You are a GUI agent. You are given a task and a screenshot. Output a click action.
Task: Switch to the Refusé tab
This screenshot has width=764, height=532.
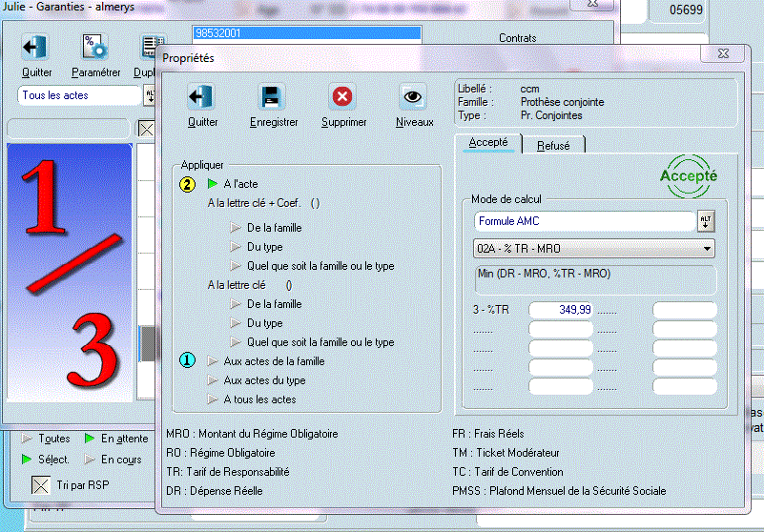click(x=553, y=145)
